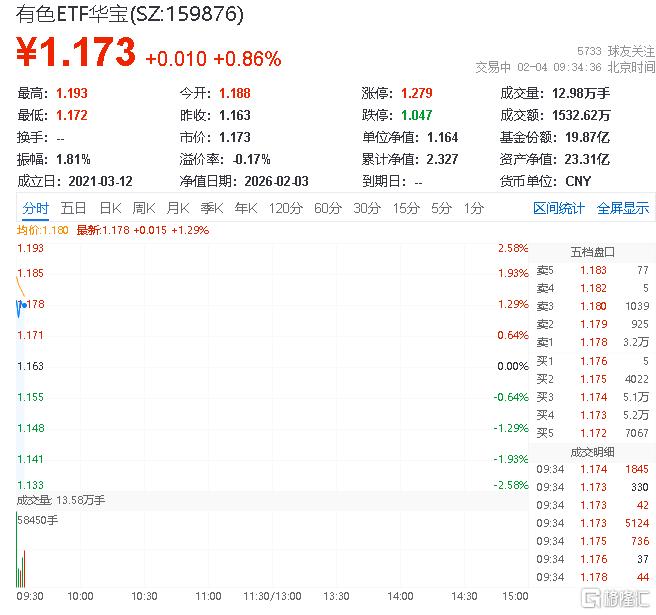Click the 昨收 value 1.163
Screen dimensions: 656x615
pyautogui.click(x=235, y=115)
